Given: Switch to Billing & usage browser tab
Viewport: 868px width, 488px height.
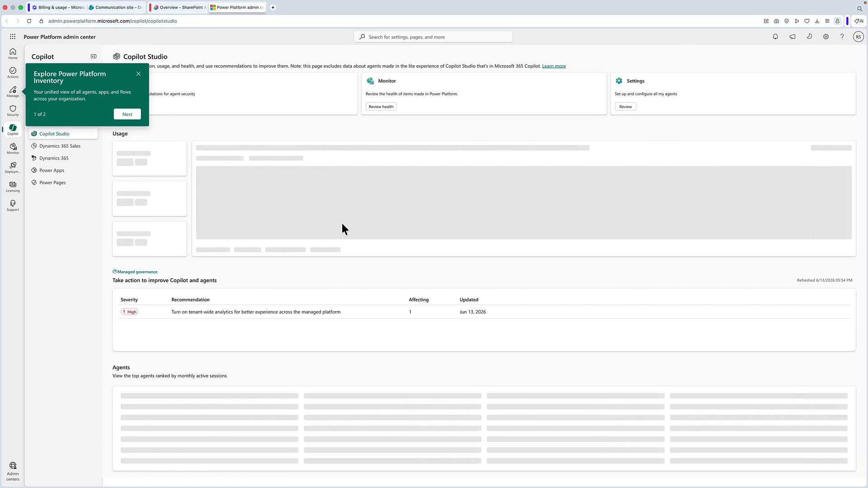Looking at the screenshot, I should point(58,8).
